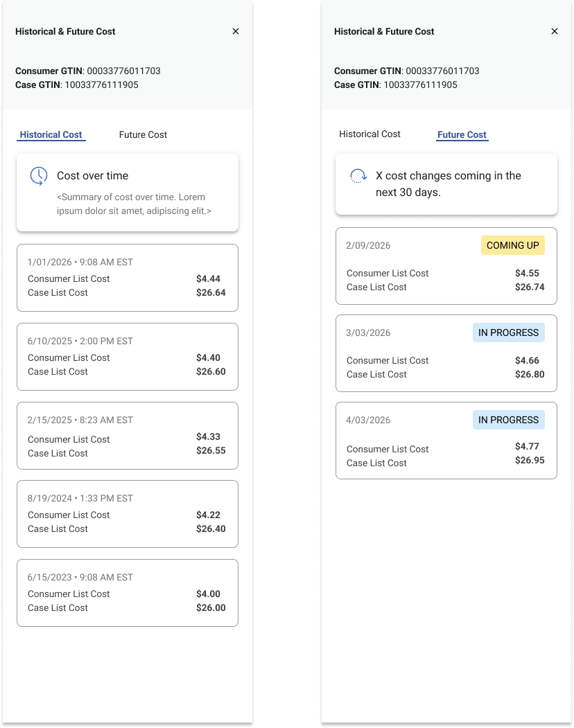Select the underlined Future Cost tab on right
Image resolution: width=574 pixels, height=728 pixels.
[462, 135]
